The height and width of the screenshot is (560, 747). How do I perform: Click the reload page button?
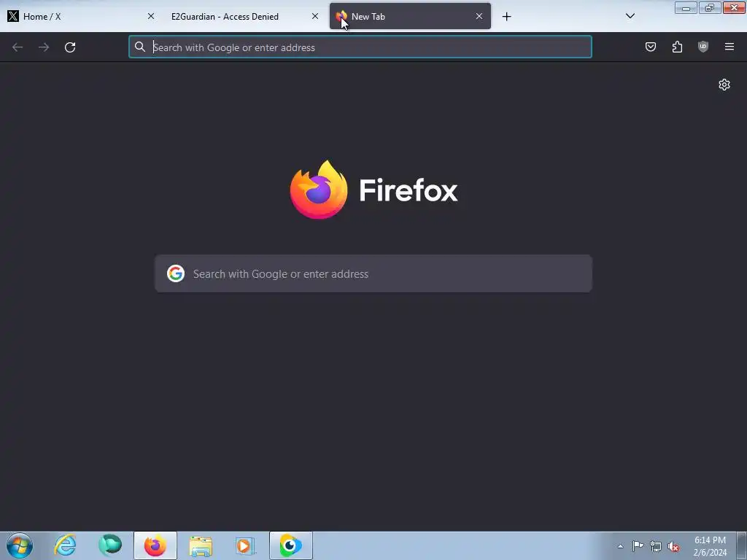point(70,47)
